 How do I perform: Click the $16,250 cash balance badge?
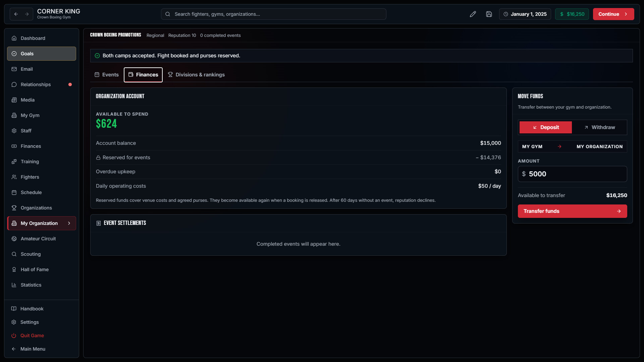[572, 14]
